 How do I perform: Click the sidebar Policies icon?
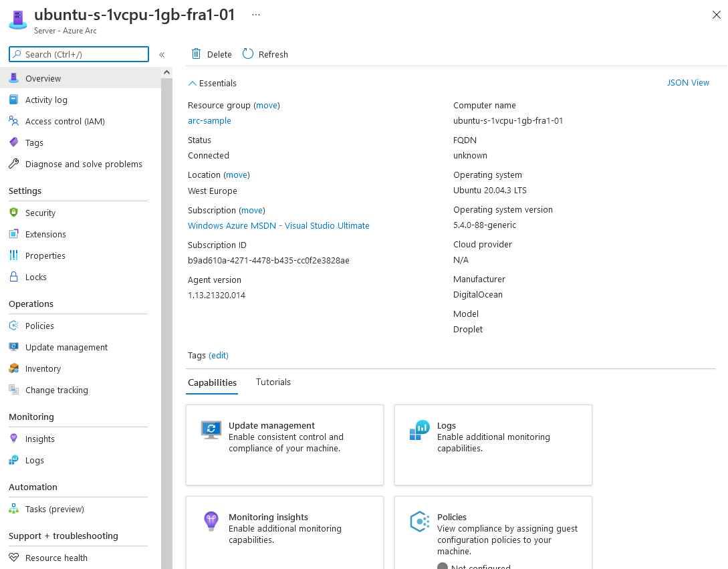tap(14, 325)
